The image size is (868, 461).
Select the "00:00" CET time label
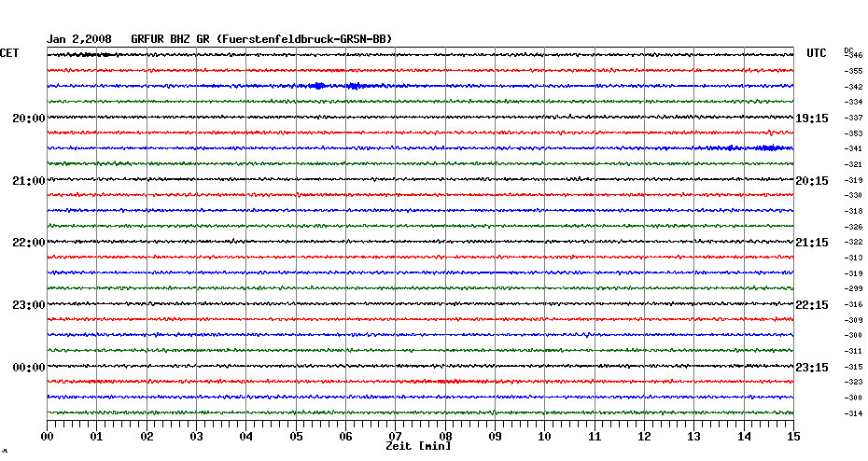point(29,368)
